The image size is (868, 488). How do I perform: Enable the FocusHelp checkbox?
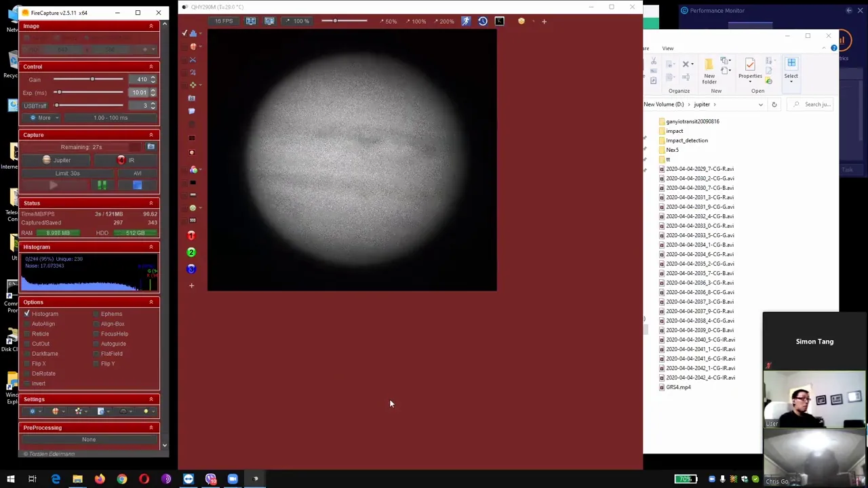96,333
